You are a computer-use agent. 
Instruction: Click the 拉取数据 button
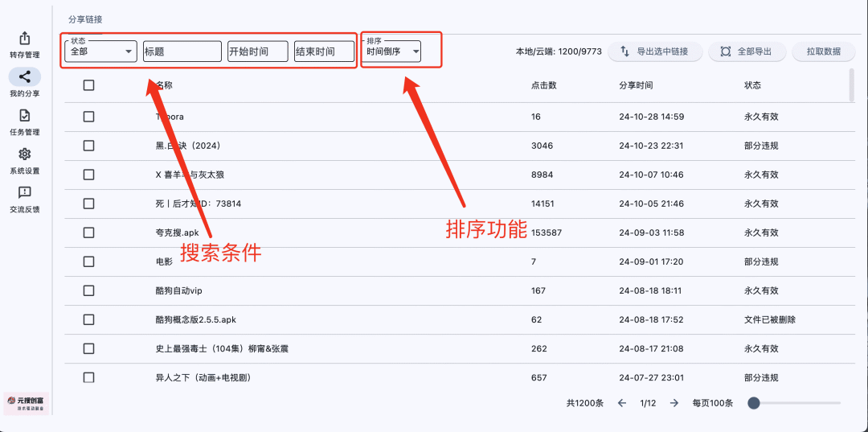(x=824, y=51)
